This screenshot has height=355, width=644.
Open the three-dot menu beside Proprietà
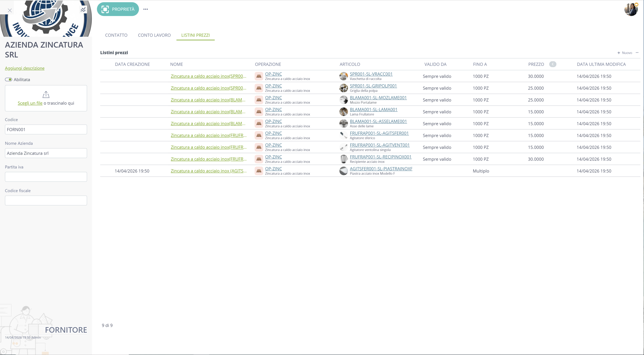pos(145,9)
